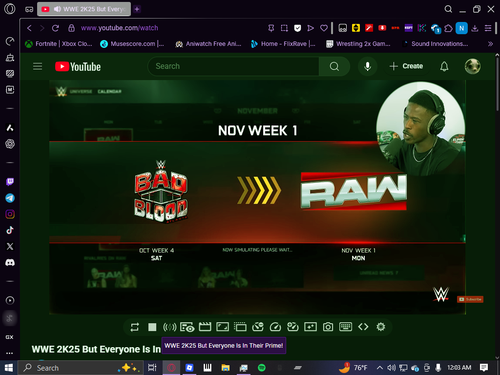Open X (Twitter) in the Opera sidebar
Screen dimensions: 500x375
(10, 246)
